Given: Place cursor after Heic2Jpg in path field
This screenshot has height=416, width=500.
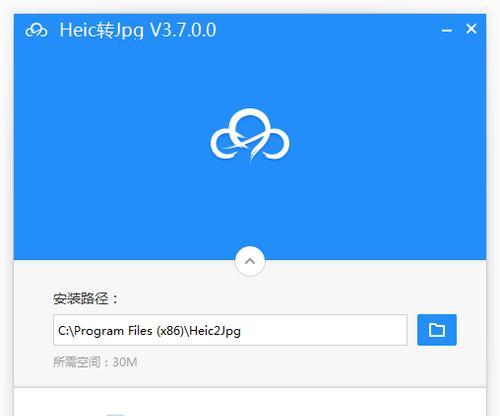Looking at the screenshot, I should click(x=241, y=331).
